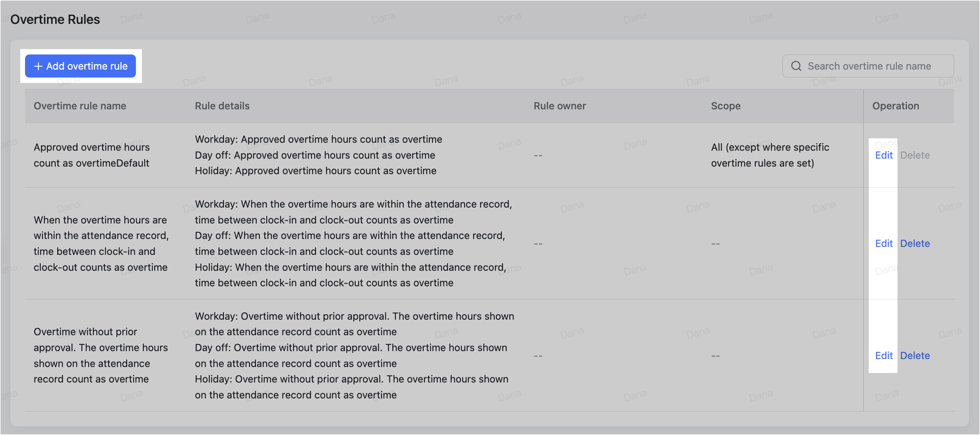Viewport: 980px width, 435px height.
Task: Click the Scope column header
Action: [x=726, y=106]
